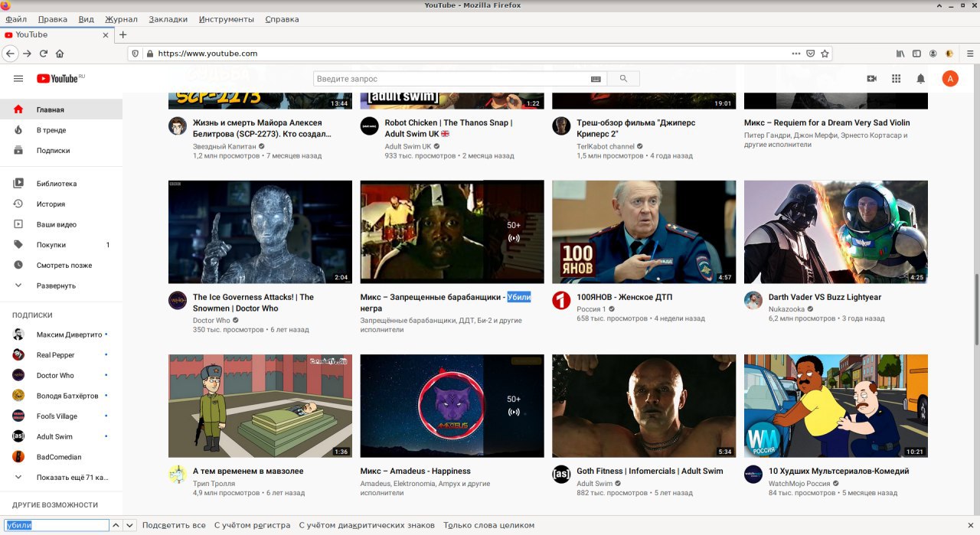The width and height of the screenshot is (980, 535).
Task: Click the on-screen keyboard icon in search box
Action: coord(596,79)
